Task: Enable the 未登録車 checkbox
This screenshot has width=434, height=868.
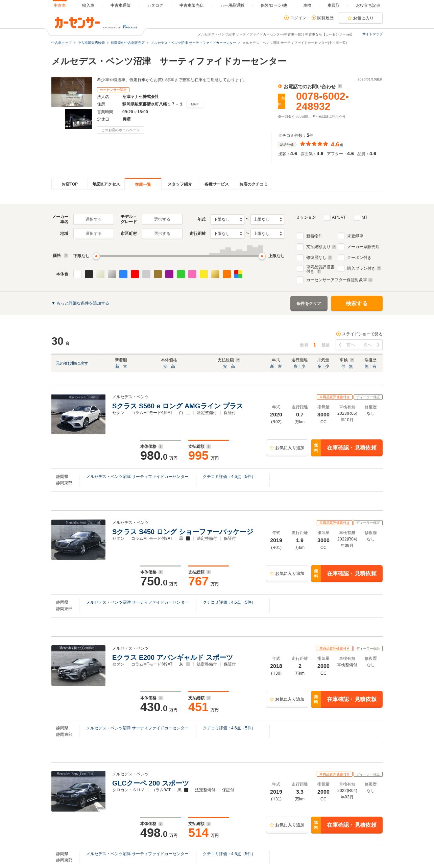Action: 341,236
